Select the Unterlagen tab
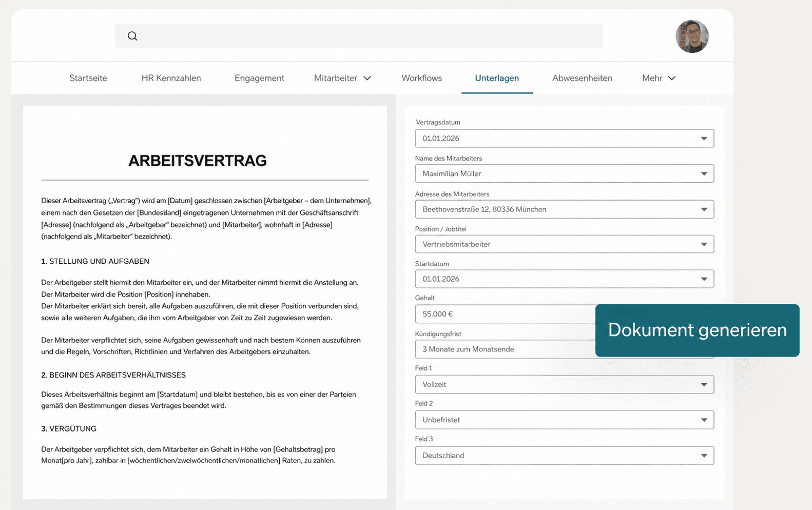This screenshot has width=812, height=510. (x=497, y=78)
